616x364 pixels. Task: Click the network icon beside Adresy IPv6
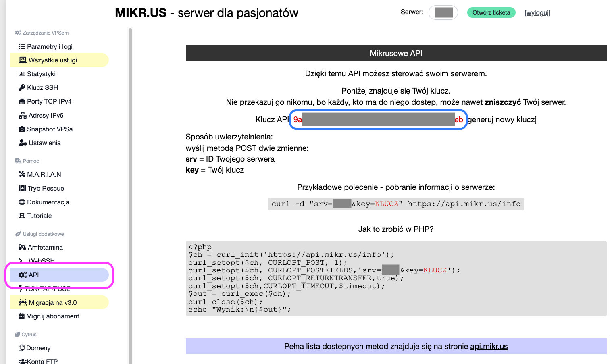(23, 115)
